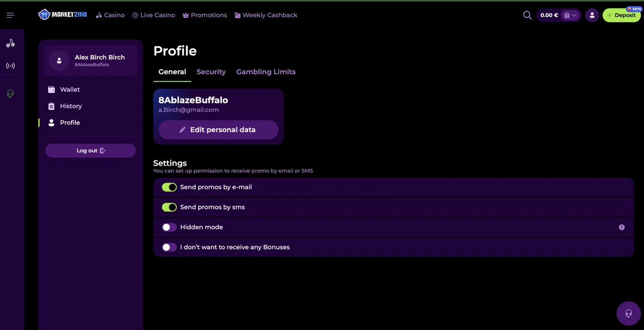Click the a.Birch@gmail.com email text

pyautogui.click(x=189, y=110)
